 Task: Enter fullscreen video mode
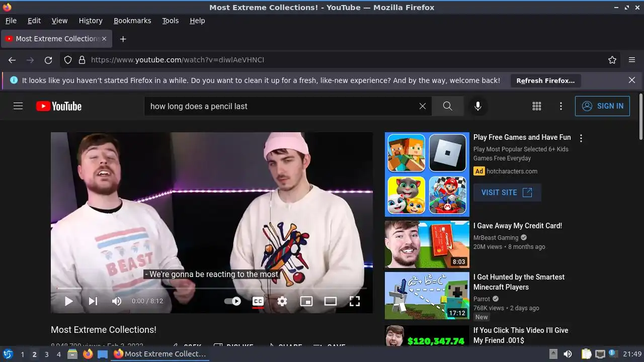click(355, 301)
